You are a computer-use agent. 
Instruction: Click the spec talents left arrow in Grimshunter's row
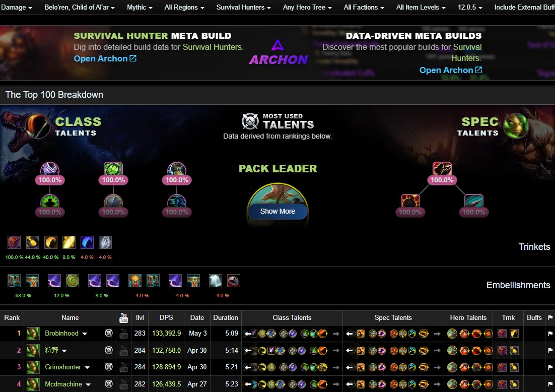click(350, 368)
